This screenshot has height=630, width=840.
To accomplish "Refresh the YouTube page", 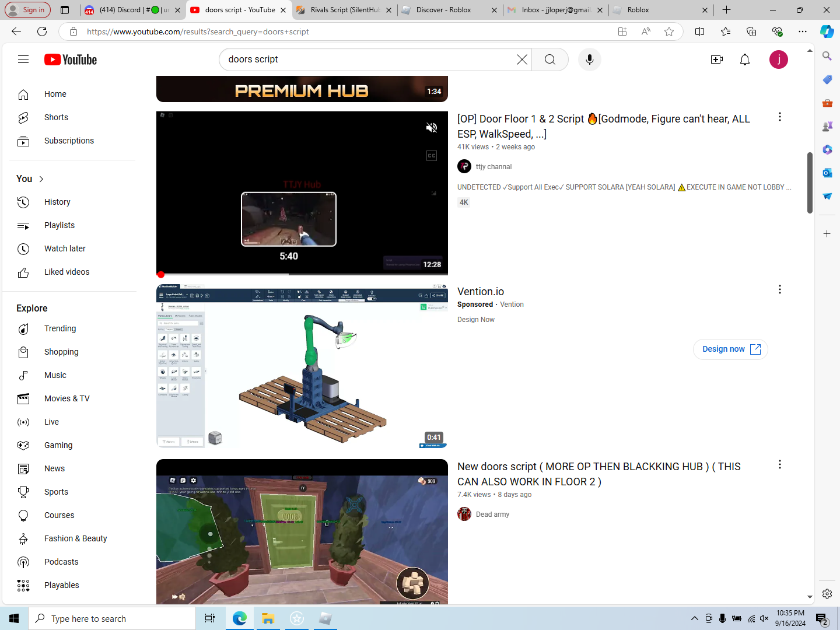I will pos(42,32).
